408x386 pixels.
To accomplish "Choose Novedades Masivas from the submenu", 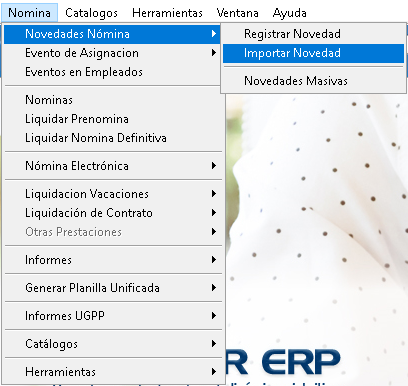I will 313,81.
